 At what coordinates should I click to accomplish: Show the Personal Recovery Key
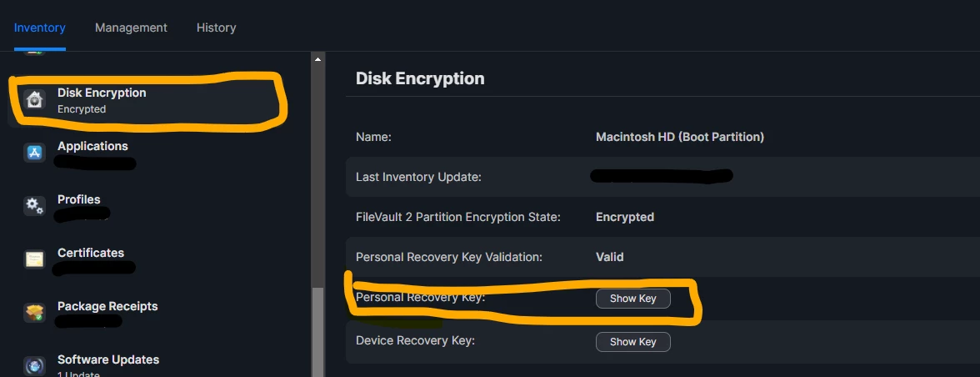point(632,299)
